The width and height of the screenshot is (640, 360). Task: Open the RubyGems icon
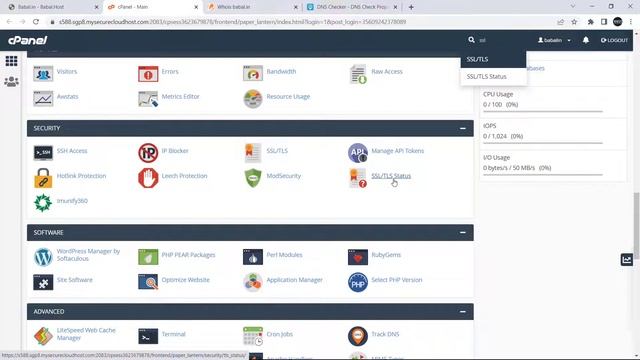[x=358, y=257]
